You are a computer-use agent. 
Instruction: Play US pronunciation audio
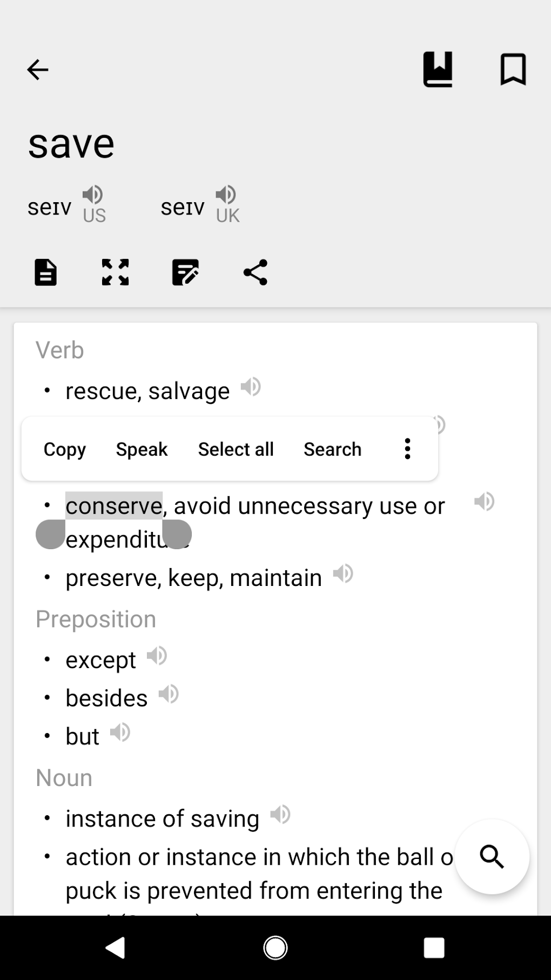click(x=93, y=195)
